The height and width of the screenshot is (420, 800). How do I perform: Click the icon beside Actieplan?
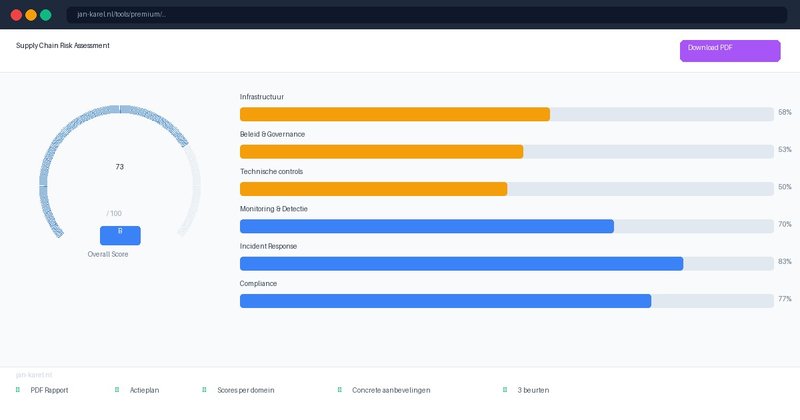[117, 390]
